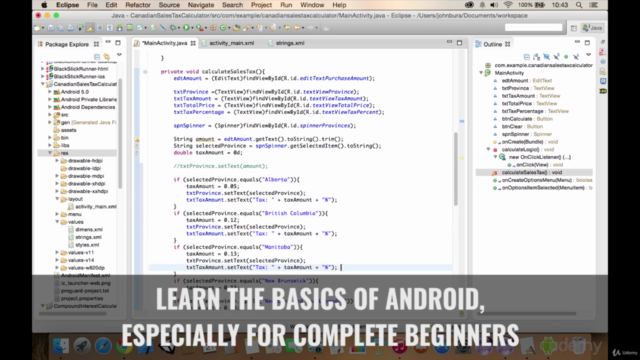The image size is (640, 360).
Task: Open the Package Explorer view menu arrow
Action: (x=119, y=54)
